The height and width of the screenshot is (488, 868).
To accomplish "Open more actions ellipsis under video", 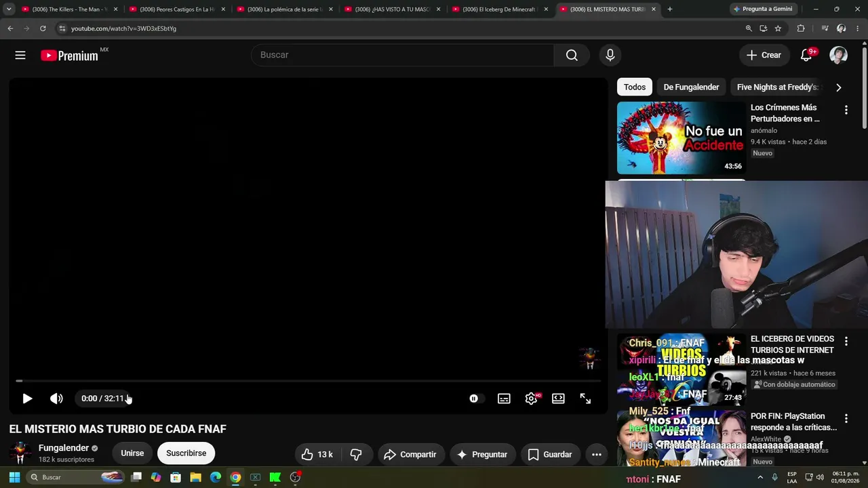I will pos(597,454).
